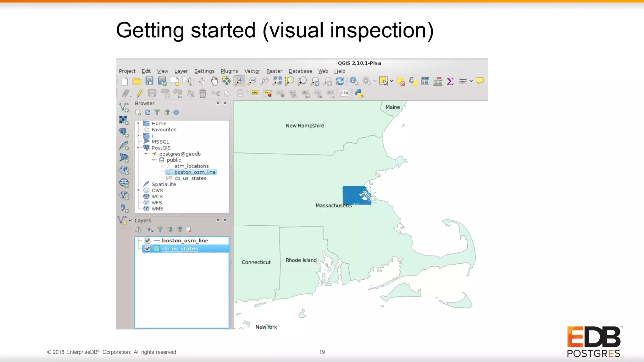
Task: Click Add PostGIS Layer elephant icon
Action: point(124,133)
